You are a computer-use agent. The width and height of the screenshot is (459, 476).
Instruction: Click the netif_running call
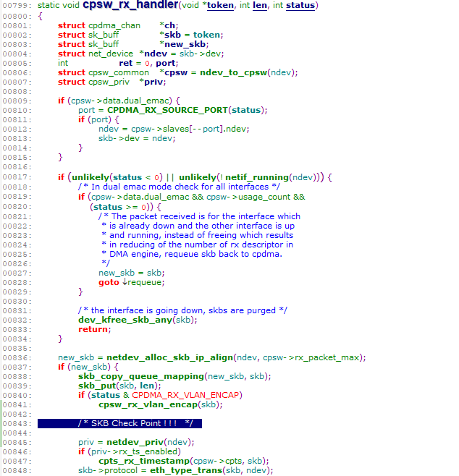pyautogui.click(x=257, y=177)
